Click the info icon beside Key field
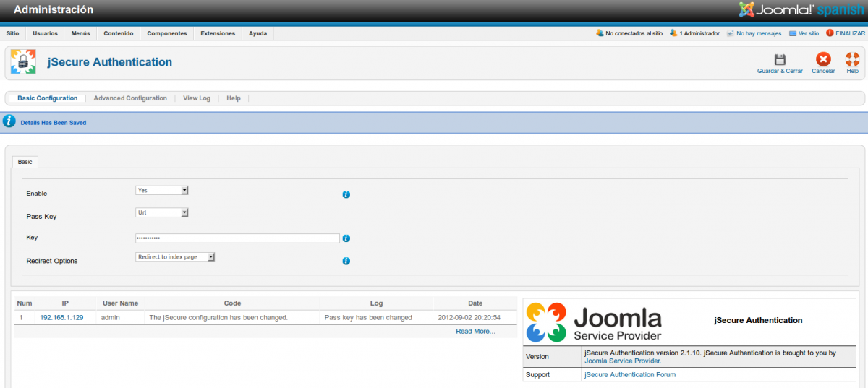Image resolution: width=868 pixels, height=388 pixels. click(346, 238)
